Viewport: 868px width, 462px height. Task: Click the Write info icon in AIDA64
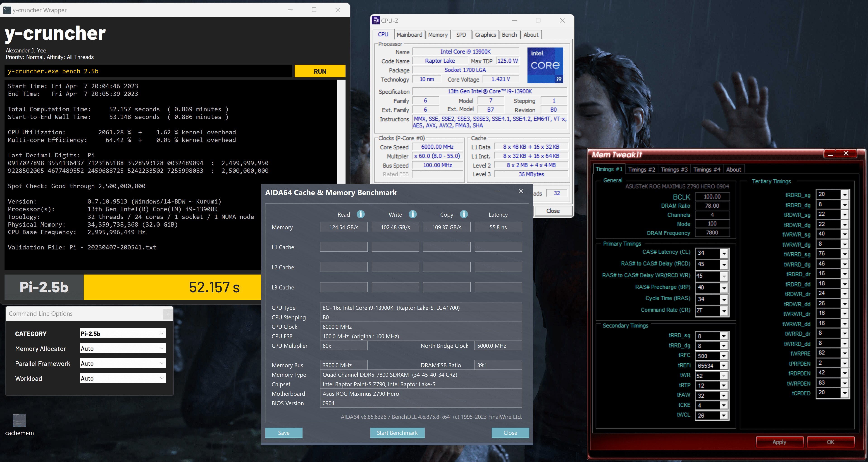(413, 214)
